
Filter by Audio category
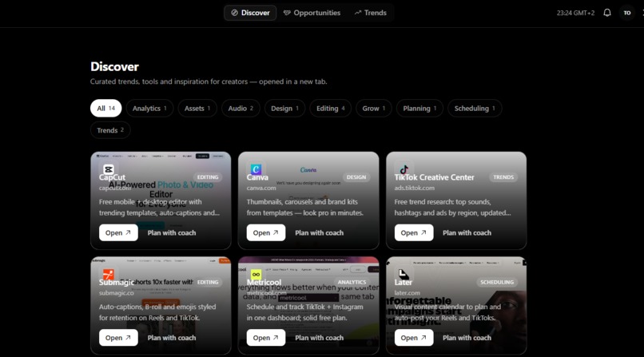point(241,109)
